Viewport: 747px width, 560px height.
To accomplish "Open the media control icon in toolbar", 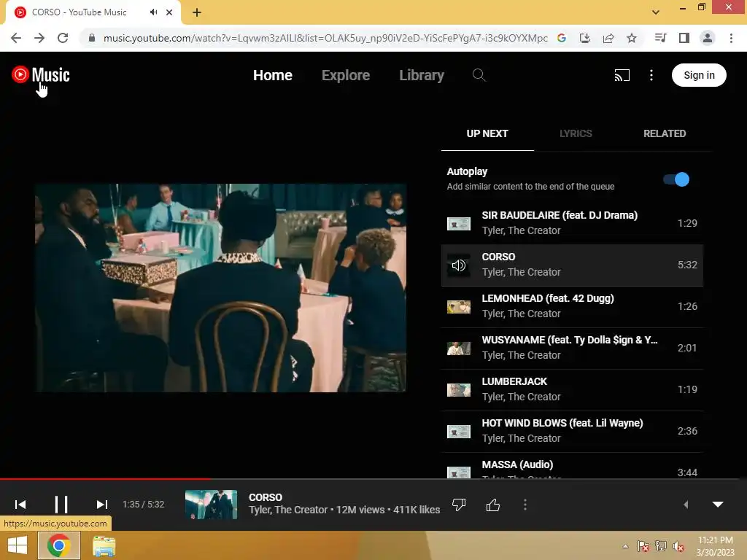I will click(660, 38).
